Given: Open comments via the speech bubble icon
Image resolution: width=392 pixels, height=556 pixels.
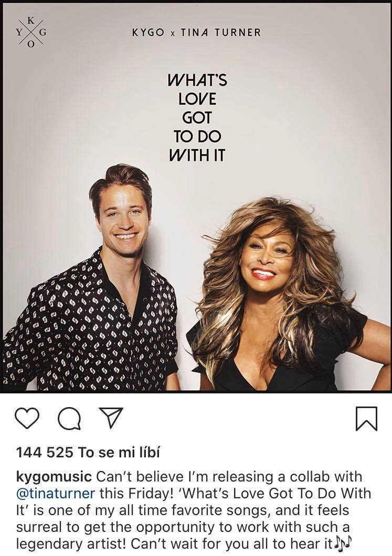Looking at the screenshot, I should 69,419.
